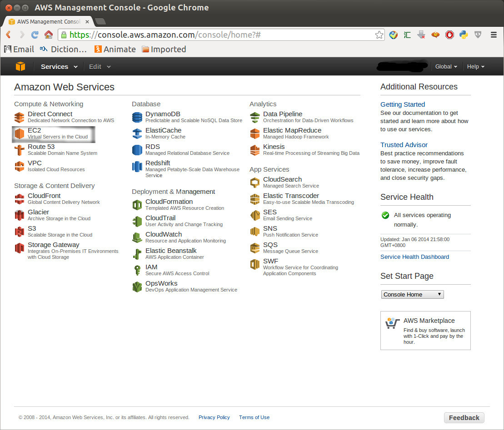Image resolution: width=504 pixels, height=430 pixels.
Task: Click the EC2 service icon
Action: click(19, 133)
